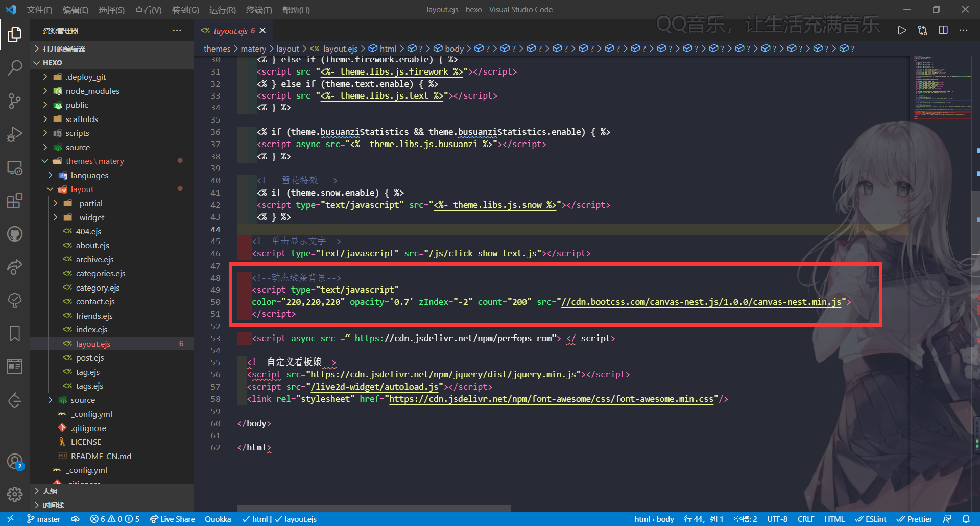The width and height of the screenshot is (980, 526).
Task: Open Manage settings gear
Action: [x=15, y=494]
